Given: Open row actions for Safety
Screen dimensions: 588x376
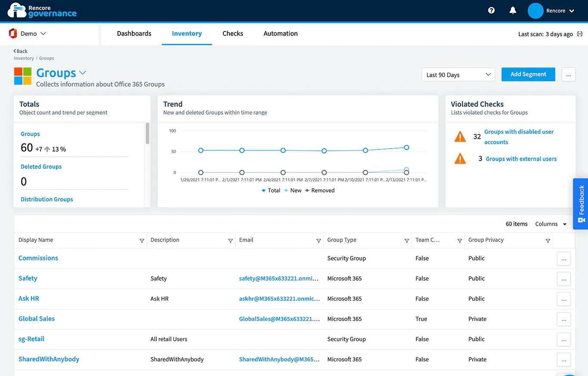Looking at the screenshot, I should pos(563,279).
